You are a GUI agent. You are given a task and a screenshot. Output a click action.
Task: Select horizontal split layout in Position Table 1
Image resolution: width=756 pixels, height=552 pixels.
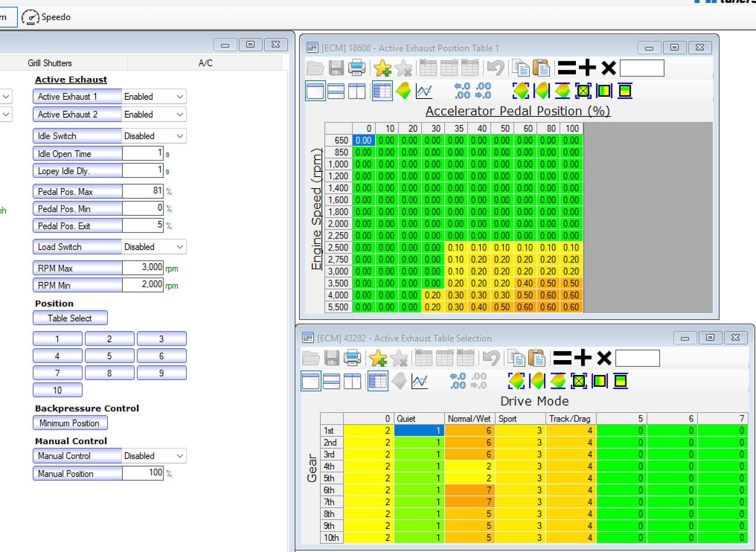336,91
